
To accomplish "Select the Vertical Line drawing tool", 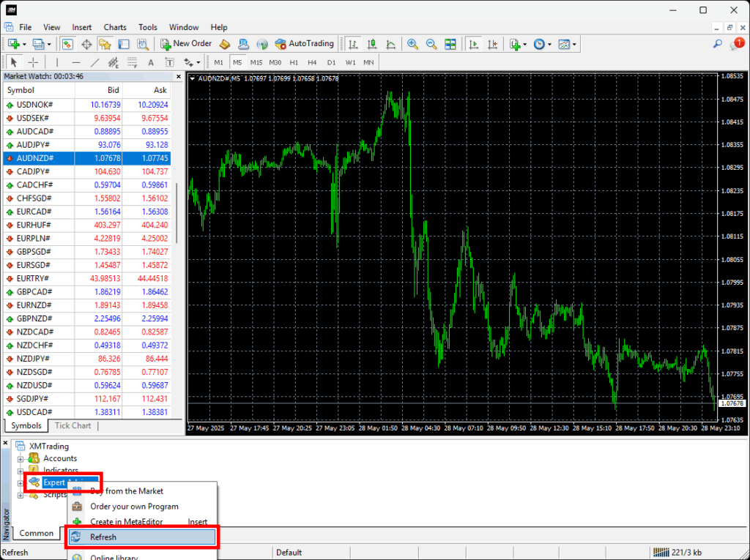I will tap(57, 62).
